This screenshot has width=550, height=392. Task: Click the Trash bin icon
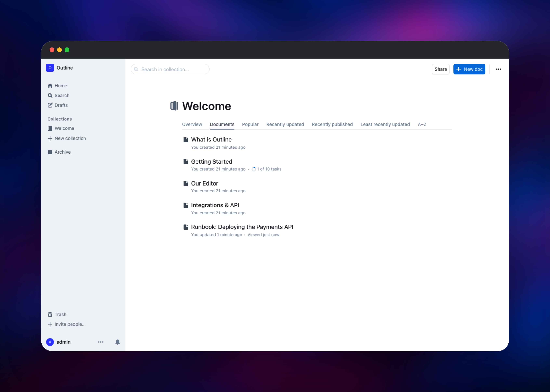(50, 314)
